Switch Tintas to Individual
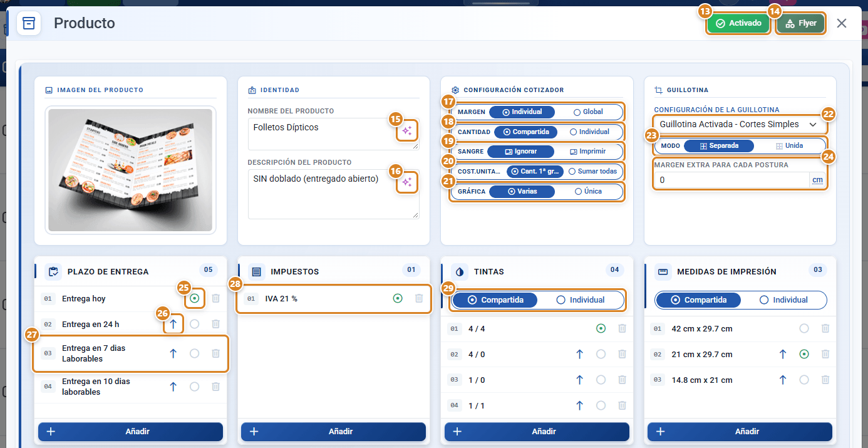This screenshot has width=868, height=448. (581, 300)
